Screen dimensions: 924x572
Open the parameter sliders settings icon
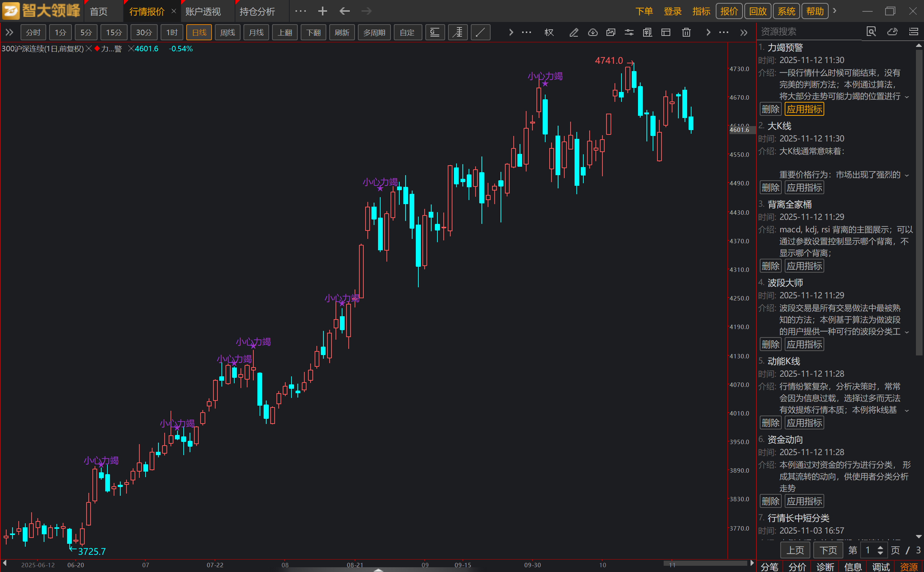pyautogui.click(x=629, y=33)
